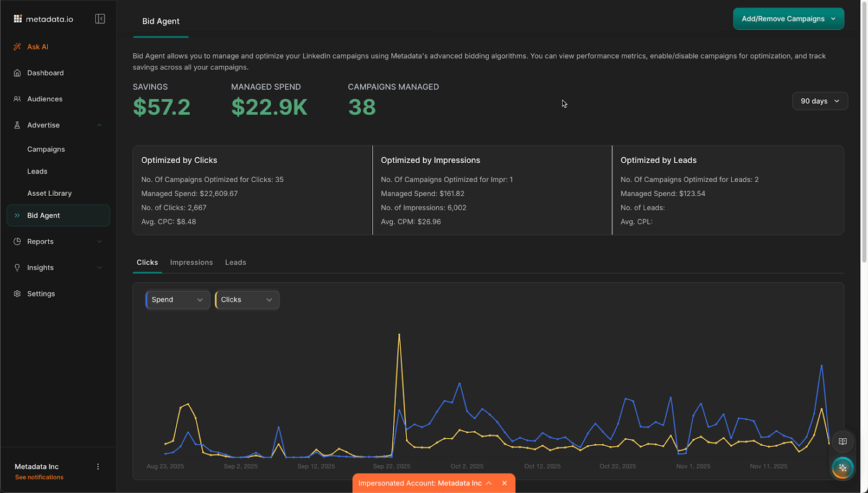This screenshot has width=868, height=493.
Task: Open Reports using its clock icon
Action: point(16,241)
